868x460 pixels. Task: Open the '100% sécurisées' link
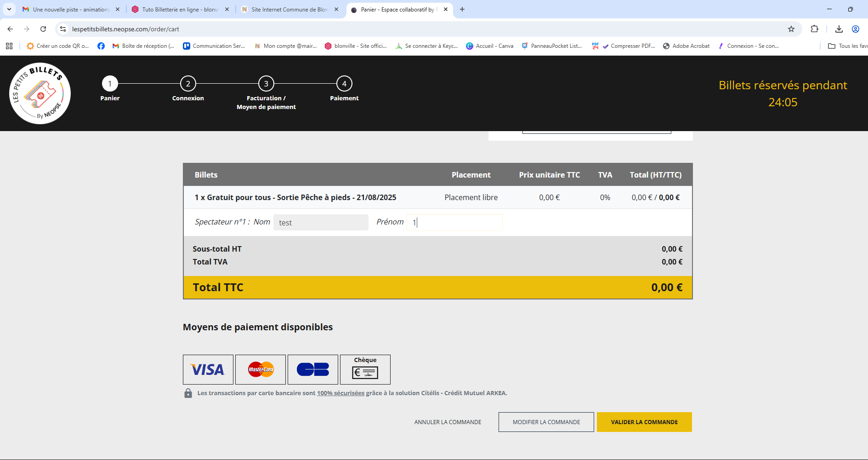(x=340, y=393)
